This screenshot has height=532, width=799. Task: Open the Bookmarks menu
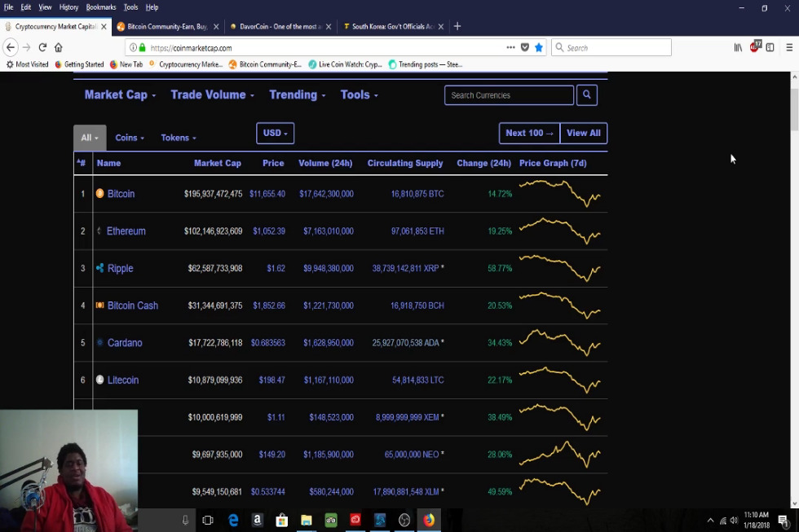click(x=101, y=7)
